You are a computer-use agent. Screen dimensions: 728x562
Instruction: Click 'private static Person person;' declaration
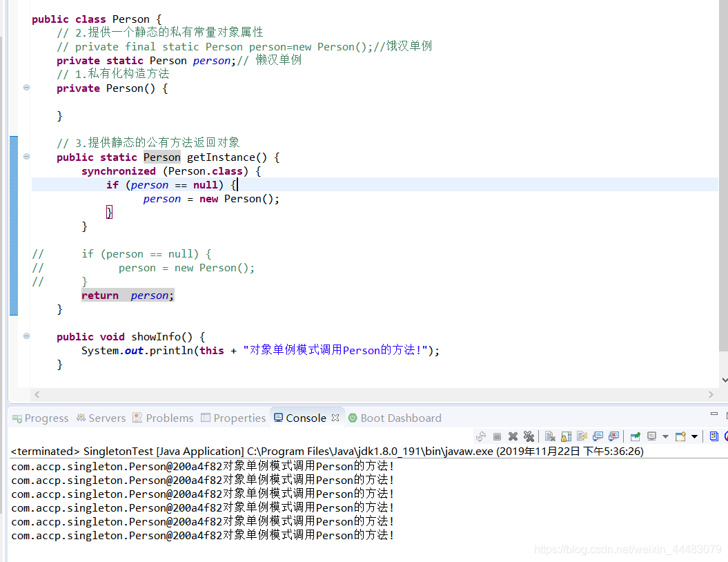[146, 61]
